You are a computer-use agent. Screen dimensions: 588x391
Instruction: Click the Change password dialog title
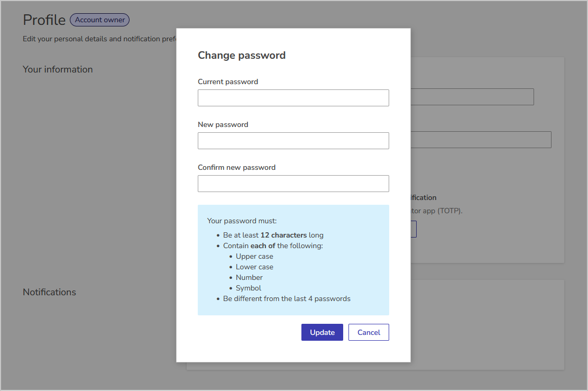(x=242, y=55)
